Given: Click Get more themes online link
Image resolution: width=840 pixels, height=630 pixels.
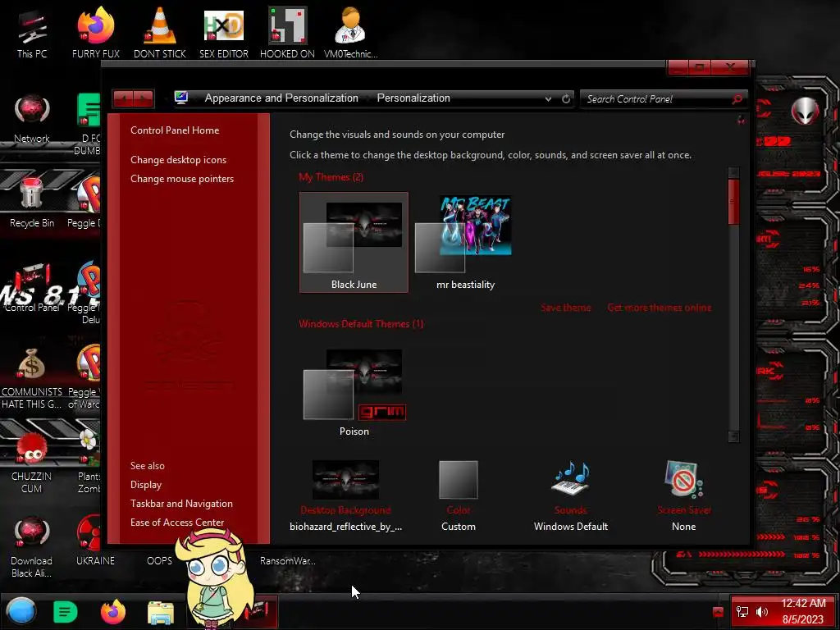Looking at the screenshot, I should 660,308.
